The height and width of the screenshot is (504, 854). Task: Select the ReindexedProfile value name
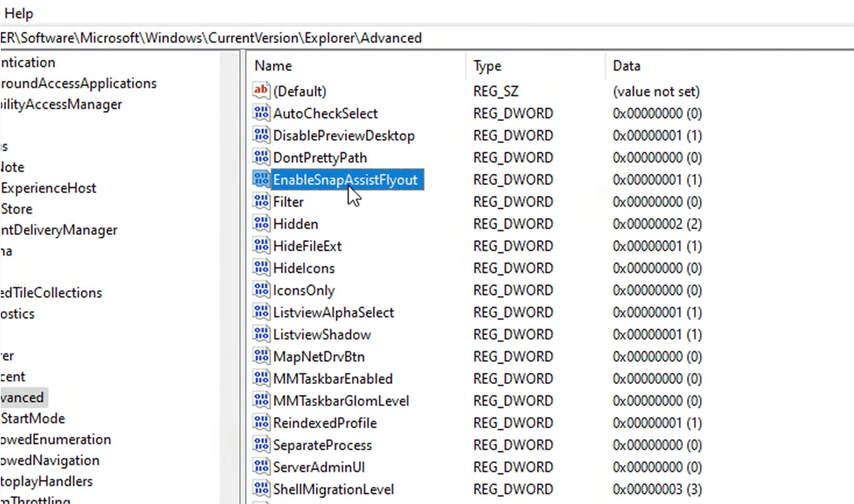(x=324, y=423)
